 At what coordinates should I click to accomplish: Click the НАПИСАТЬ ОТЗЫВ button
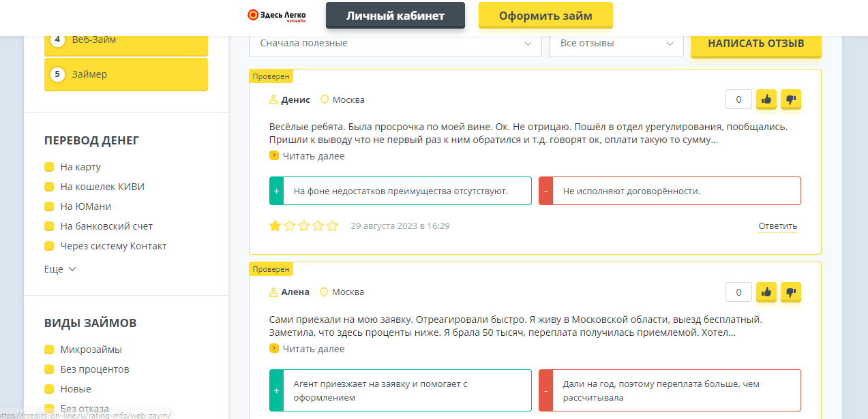point(755,42)
